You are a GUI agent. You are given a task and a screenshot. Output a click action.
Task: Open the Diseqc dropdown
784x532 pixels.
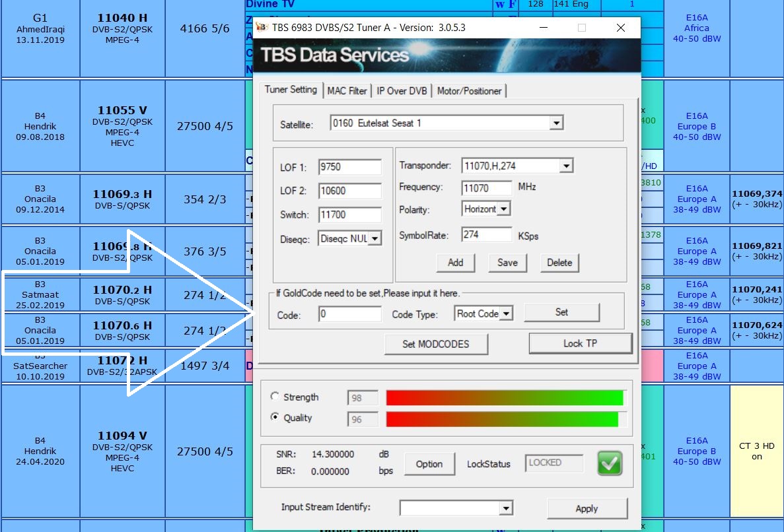pos(374,239)
